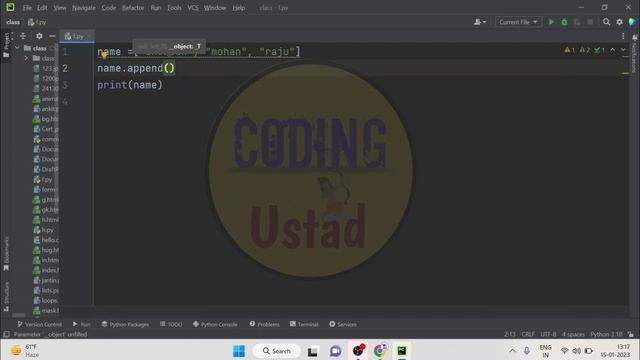640x360 pixels.
Task: Open the Refactor menu
Action: [133, 8]
